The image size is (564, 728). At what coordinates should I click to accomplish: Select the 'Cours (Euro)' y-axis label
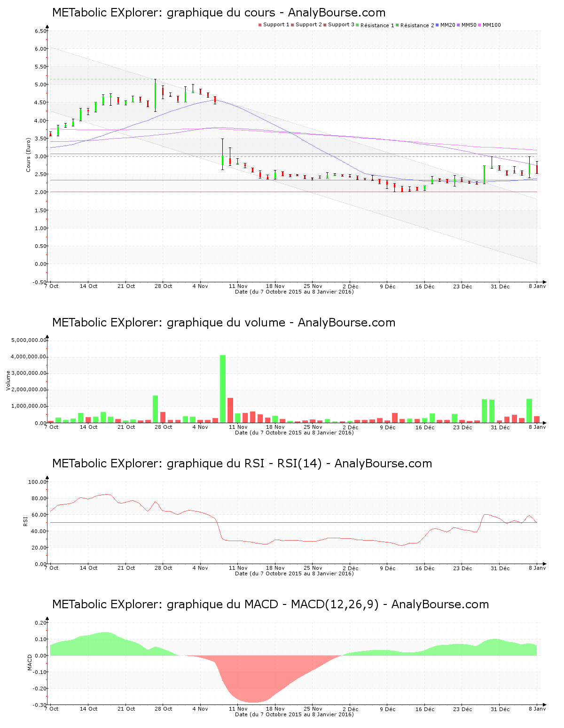[28, 155]
